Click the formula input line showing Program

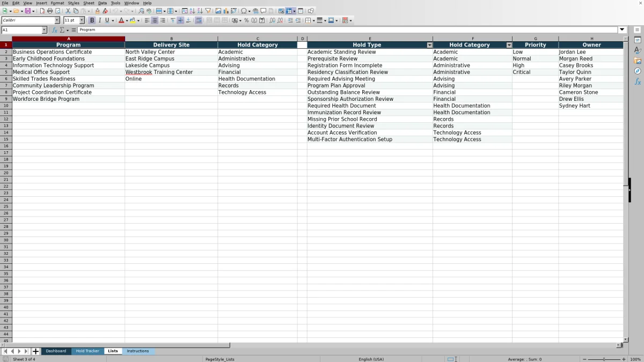click(348, 30)
